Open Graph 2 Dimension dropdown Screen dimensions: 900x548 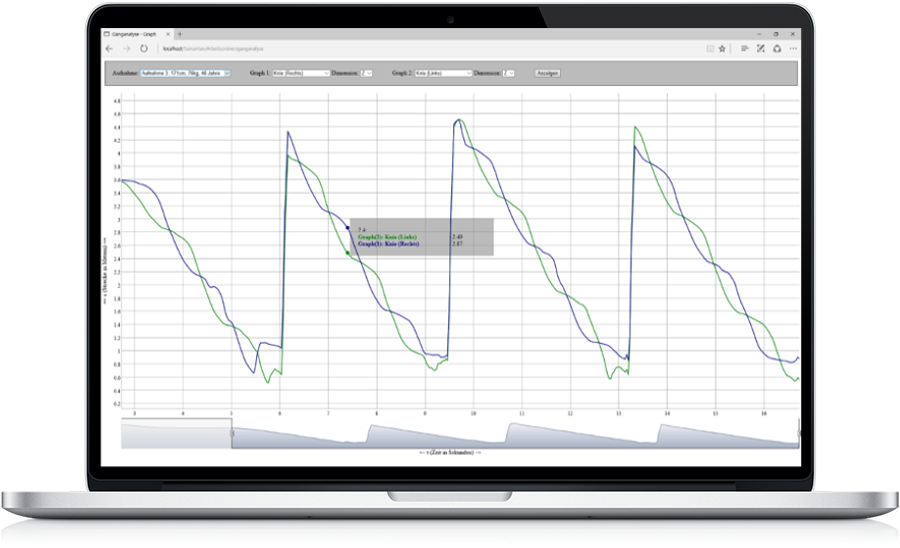(509, 73)
